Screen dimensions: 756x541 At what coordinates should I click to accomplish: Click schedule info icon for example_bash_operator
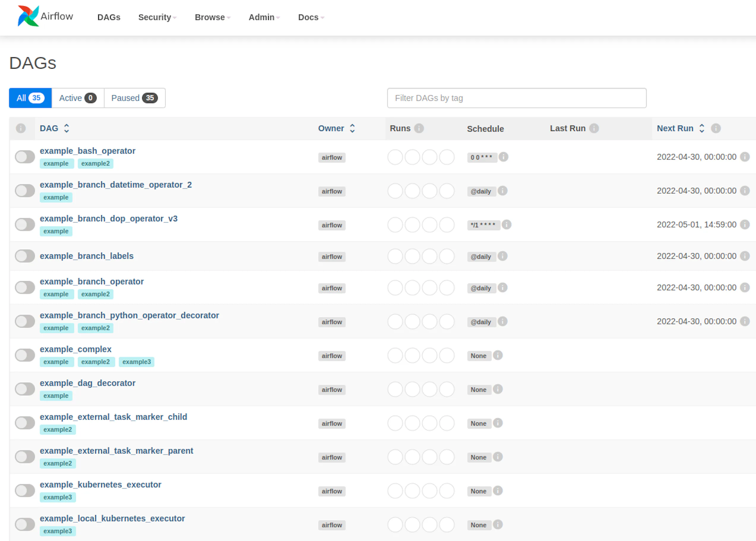point(504,156)
